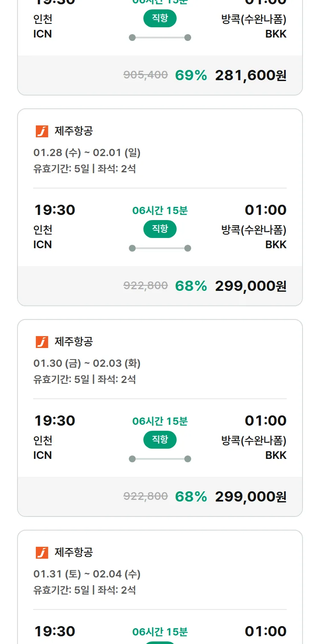This screenshot has width=320, height=644.
Task: Click Jeju Air logo on 01.31 flight card
Action: [42, 552]
